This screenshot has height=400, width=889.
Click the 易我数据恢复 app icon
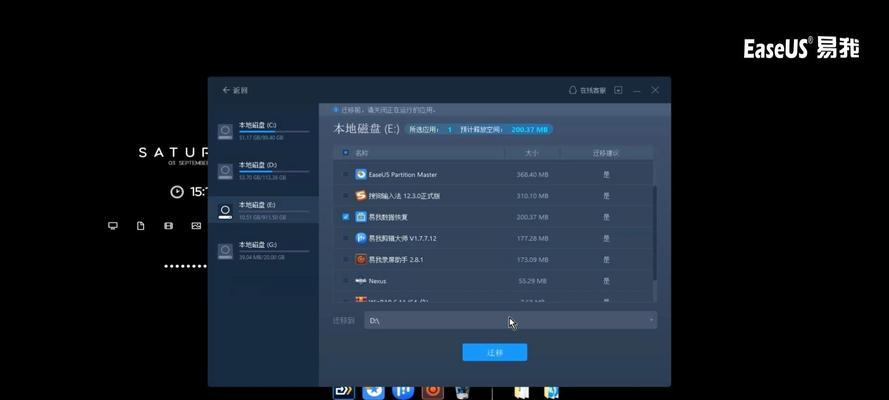click(361, 217)
